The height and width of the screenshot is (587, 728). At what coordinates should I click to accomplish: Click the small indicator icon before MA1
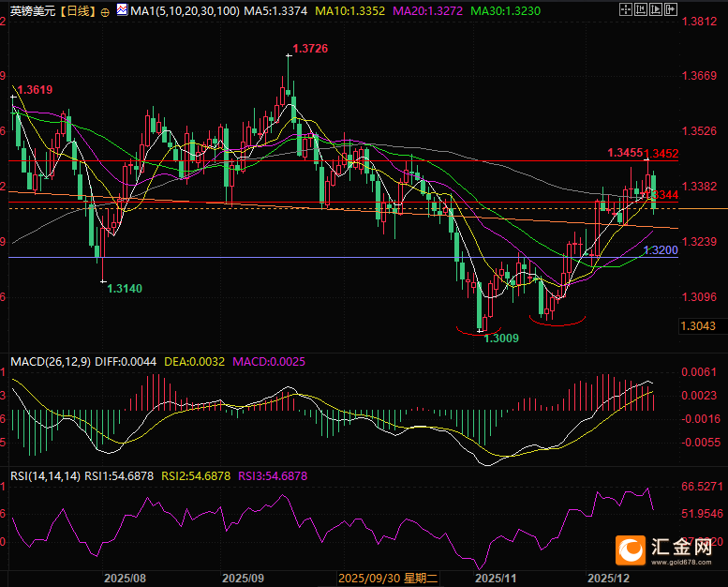pyautogui.click(x=120, y=11)
